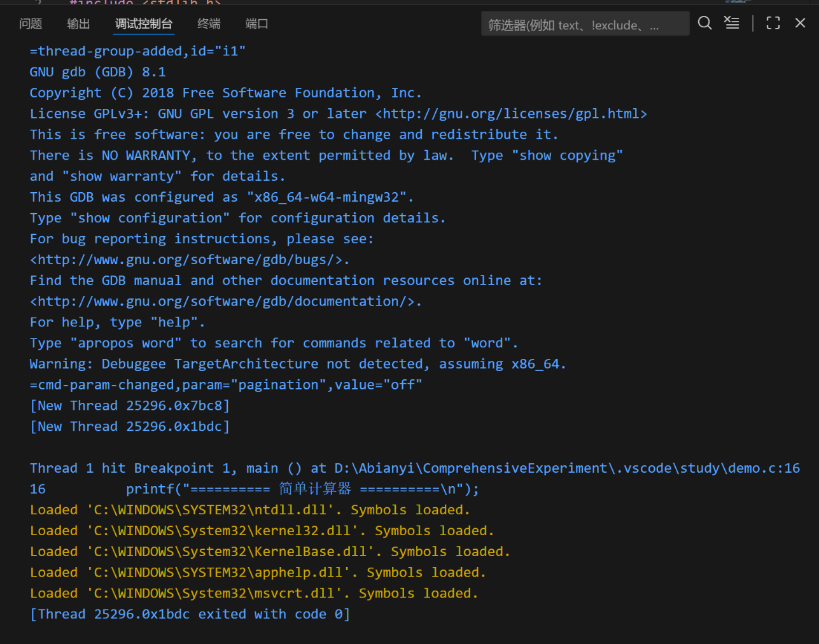
Task: Click the 'Loaded apphelp.dll' line
Action: tap(258, 573)
